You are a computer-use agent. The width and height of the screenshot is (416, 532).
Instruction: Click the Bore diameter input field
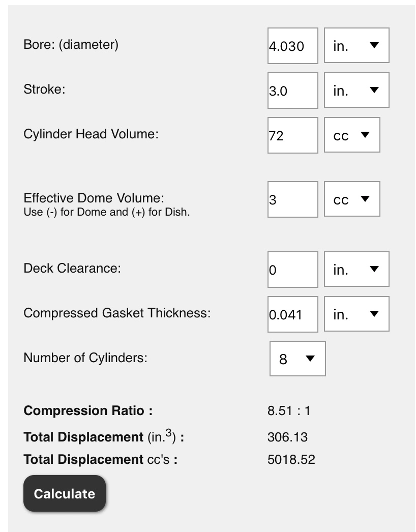click(293, 46)
